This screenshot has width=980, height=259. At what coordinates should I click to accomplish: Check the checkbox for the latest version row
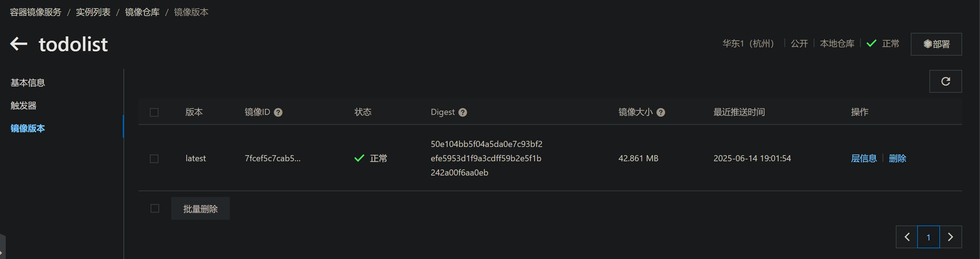154,158
